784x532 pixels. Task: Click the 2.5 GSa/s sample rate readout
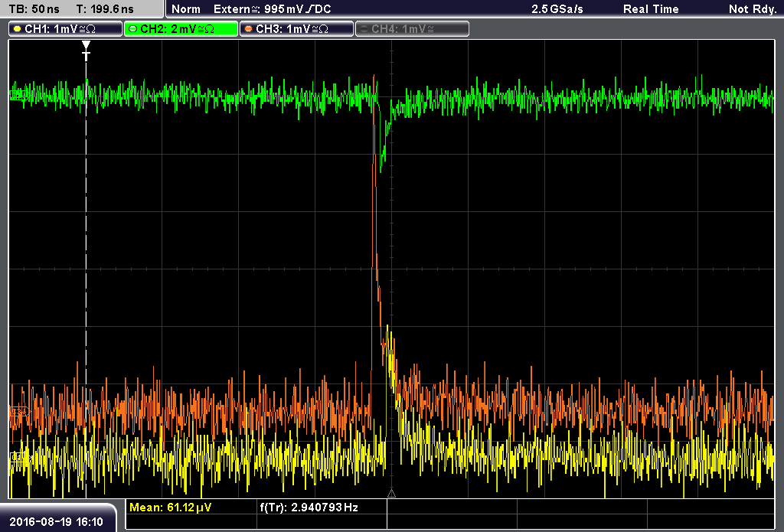[x=557, y=9]
